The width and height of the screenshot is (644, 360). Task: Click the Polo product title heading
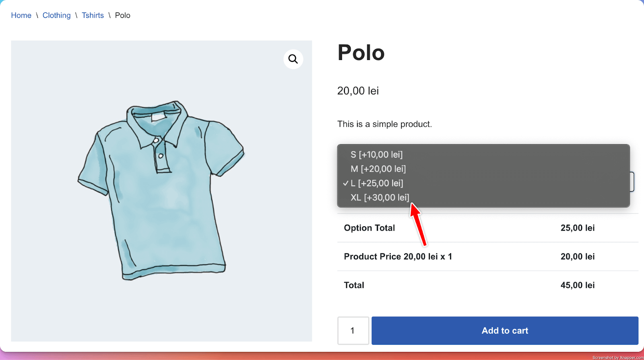[361, 53]
